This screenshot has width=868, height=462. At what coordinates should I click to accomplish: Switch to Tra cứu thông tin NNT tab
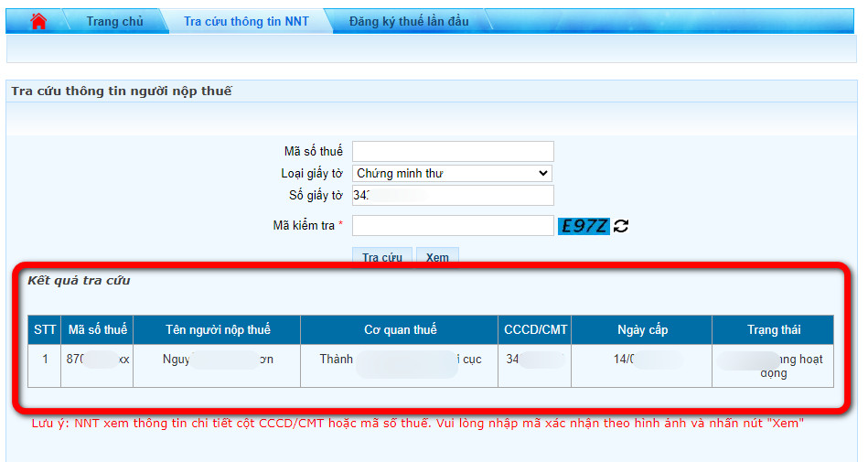tap(246, 22)
